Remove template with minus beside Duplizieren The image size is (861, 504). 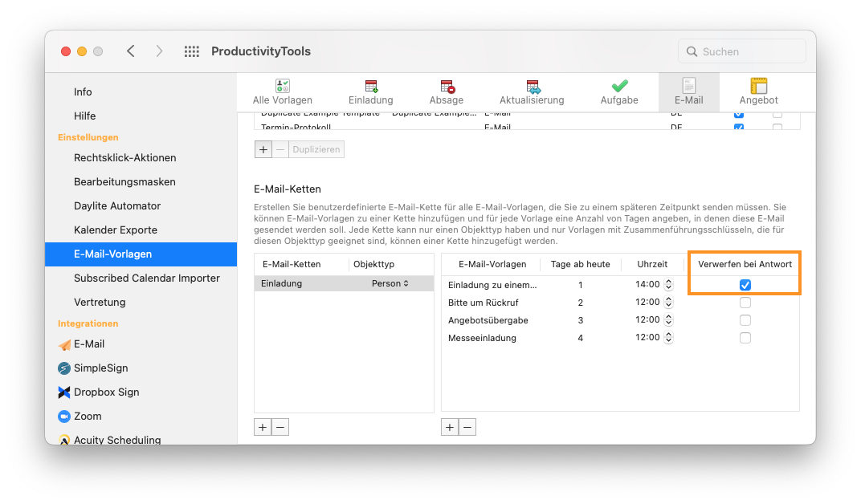click(280, 149)
